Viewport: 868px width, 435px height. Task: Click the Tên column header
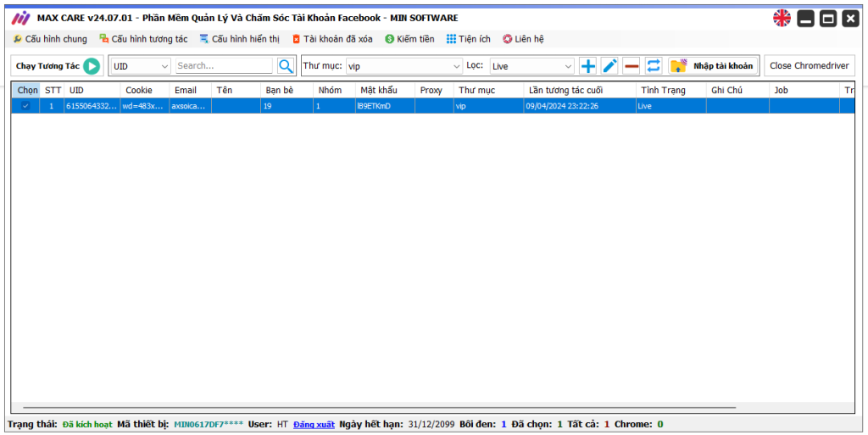236,90
